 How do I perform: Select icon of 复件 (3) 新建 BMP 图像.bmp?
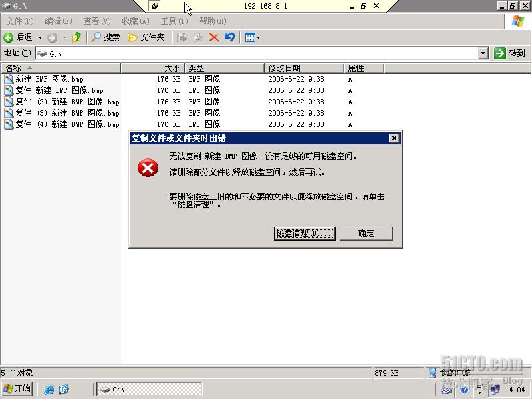(9, 113)
